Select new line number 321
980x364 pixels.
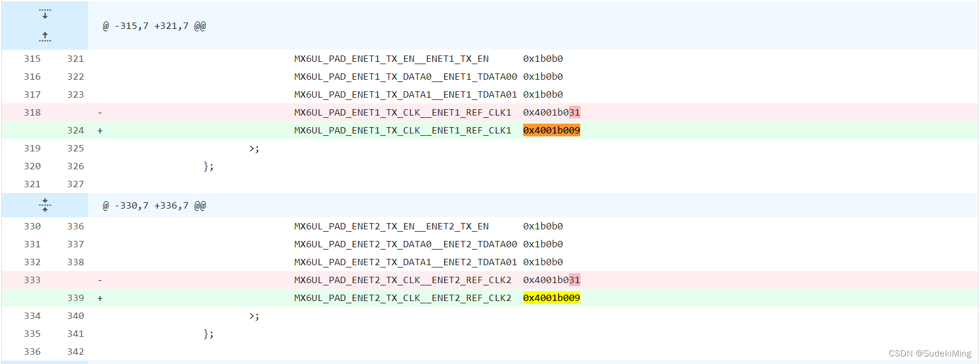76,59
